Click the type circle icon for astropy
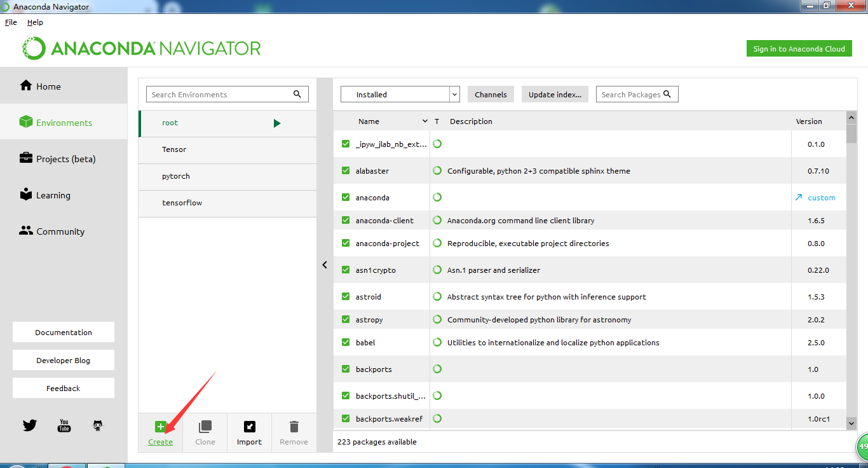 tap(437, 319)
